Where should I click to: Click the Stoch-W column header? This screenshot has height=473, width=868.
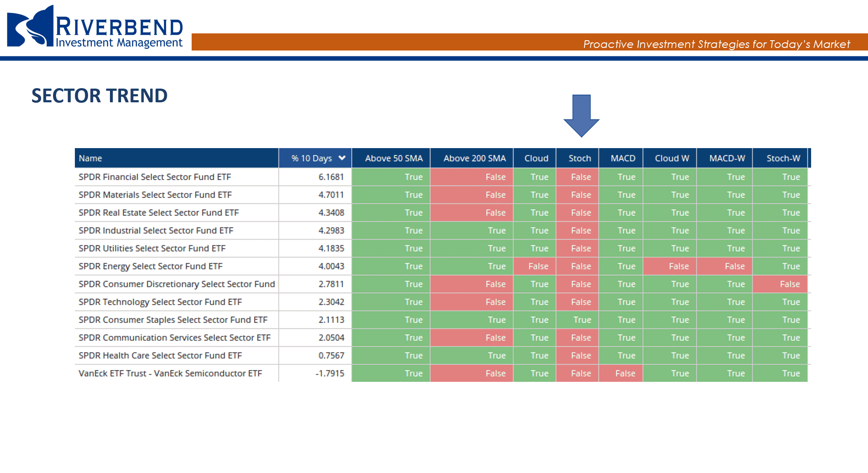tap(780, 158)
